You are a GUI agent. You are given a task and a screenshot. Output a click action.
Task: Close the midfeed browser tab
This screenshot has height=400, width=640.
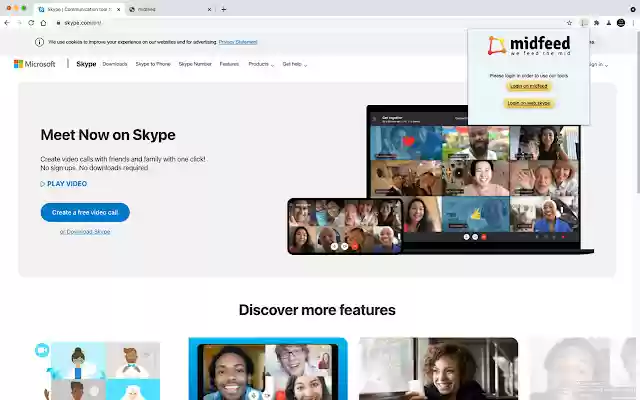coord(209,9)
